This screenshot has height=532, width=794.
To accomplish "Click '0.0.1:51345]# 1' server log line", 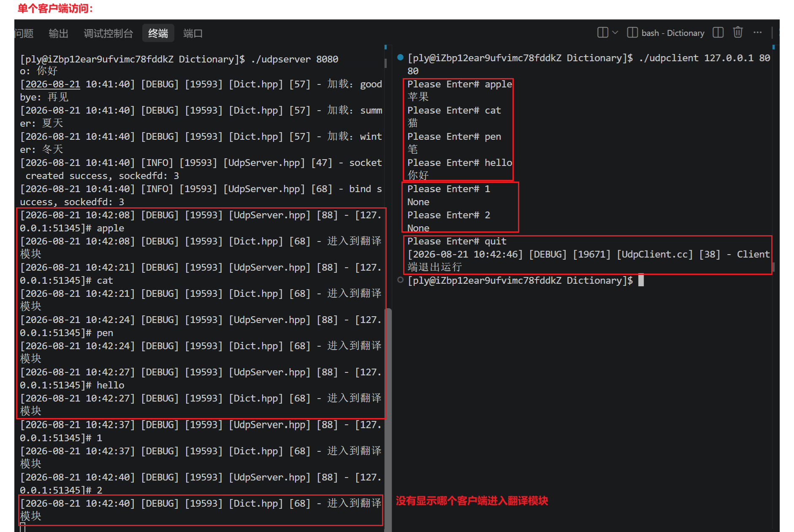I will pyautogui.click(x=61, y=438).
